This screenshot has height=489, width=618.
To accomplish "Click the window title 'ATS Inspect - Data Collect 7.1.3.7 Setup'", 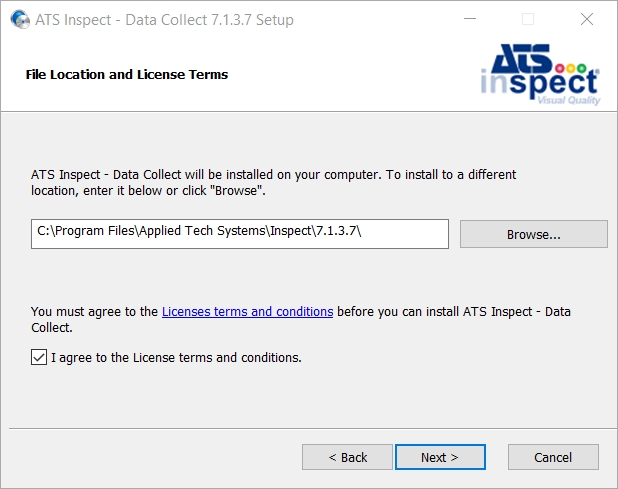I will [164, 20].
